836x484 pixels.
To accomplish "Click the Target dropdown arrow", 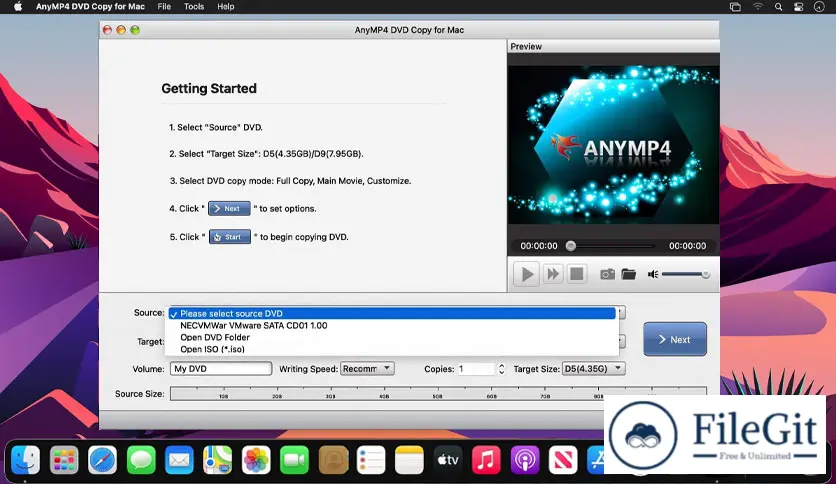I will tap(622, 341).
